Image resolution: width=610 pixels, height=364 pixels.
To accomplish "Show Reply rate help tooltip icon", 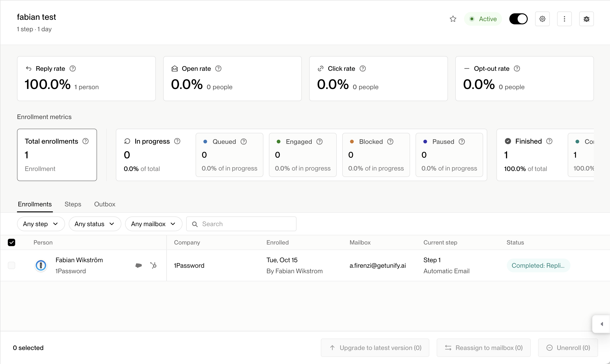I will click(73, 68).
